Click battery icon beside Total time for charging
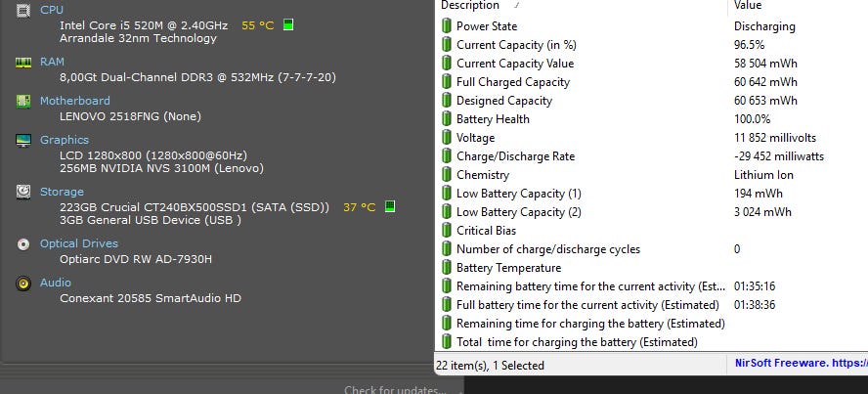The width and height of the screenshot is (868, 394). [446, 342]
